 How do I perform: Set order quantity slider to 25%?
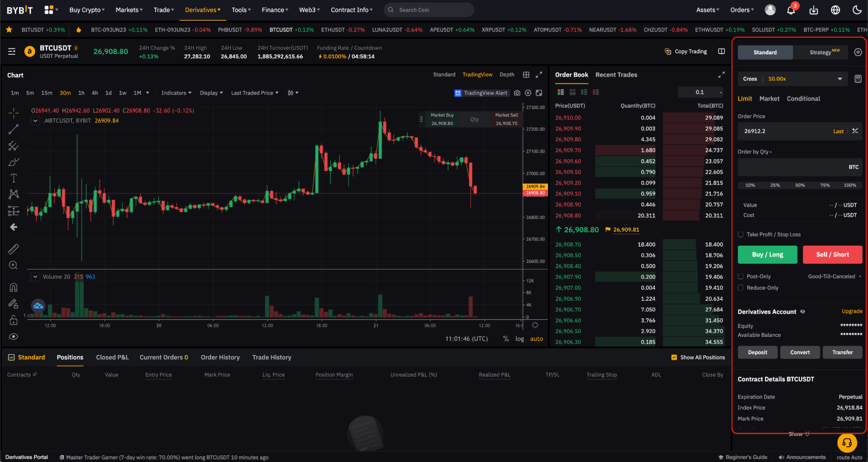pos(775,185)
